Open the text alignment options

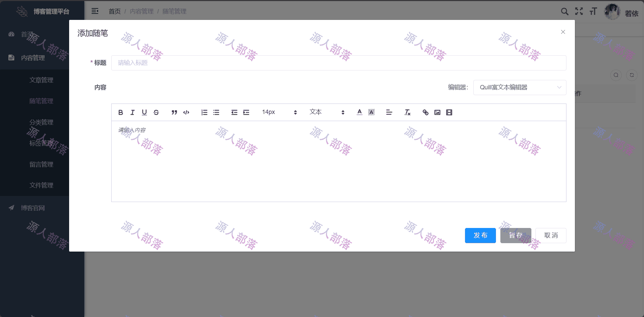[x=389, y=112]
